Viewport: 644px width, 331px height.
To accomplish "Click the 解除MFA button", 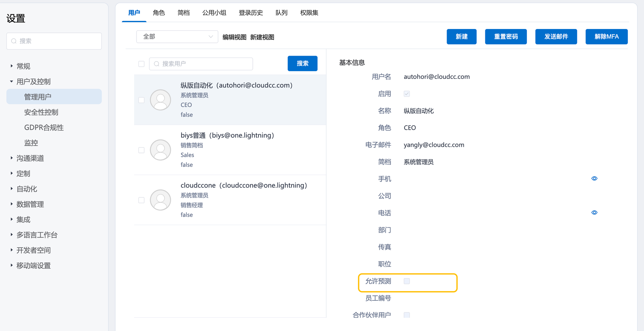I will (606, 37).
